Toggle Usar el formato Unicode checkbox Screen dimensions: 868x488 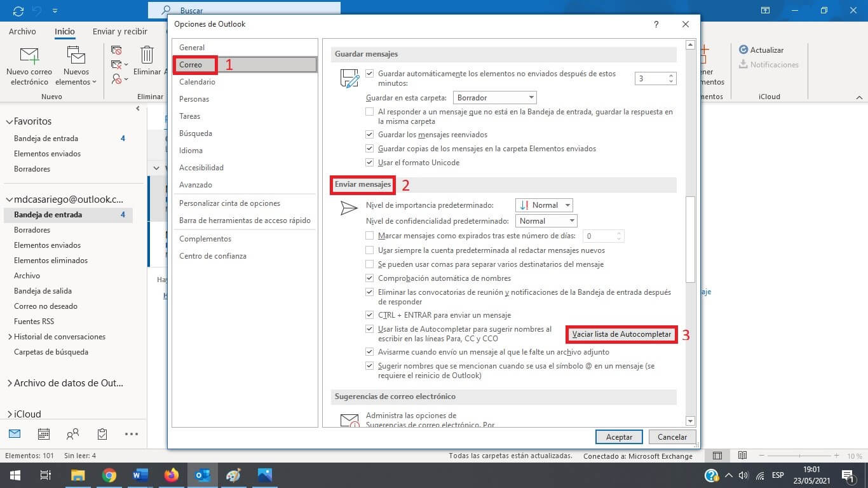370,163
